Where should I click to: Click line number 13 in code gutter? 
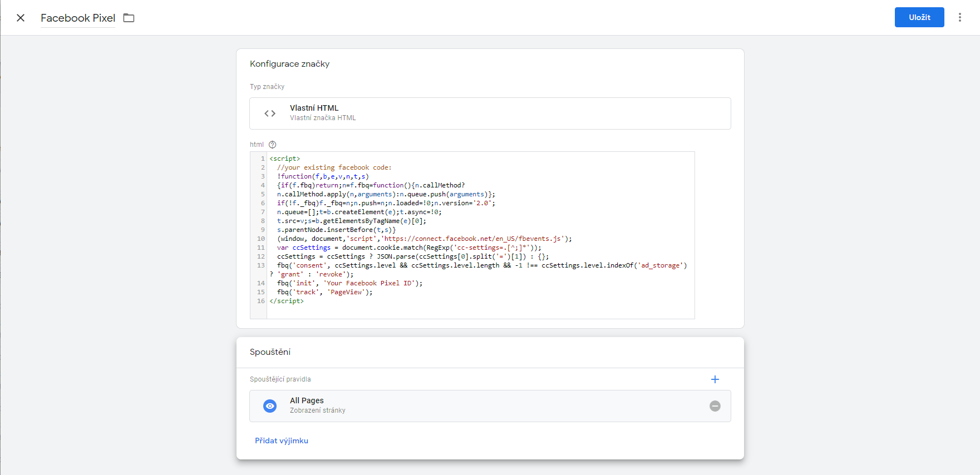(x=261, y=265)
